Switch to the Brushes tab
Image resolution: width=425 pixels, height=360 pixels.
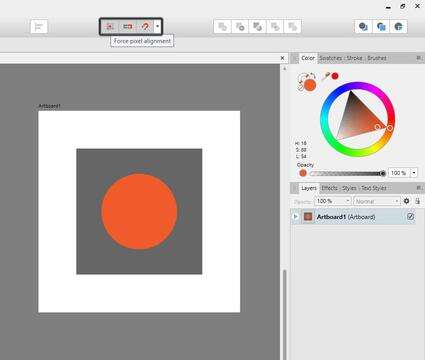point(377,58)
